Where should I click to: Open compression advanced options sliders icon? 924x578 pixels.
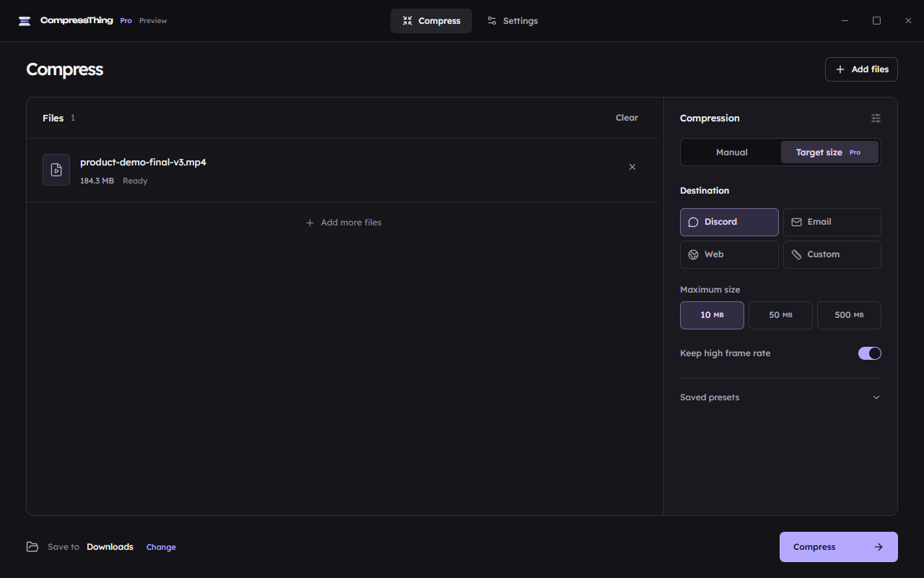point(876,118)
